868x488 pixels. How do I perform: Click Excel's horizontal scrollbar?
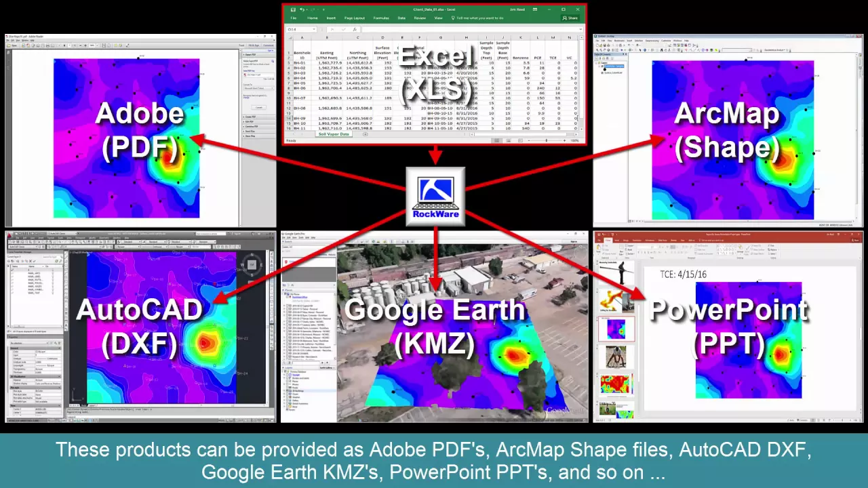pos(524,134)
